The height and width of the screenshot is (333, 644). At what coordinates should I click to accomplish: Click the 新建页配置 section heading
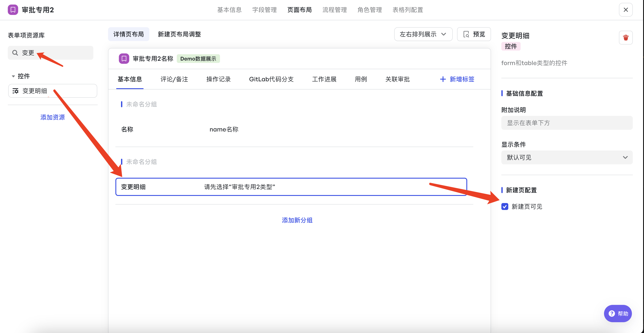(521, 190)
